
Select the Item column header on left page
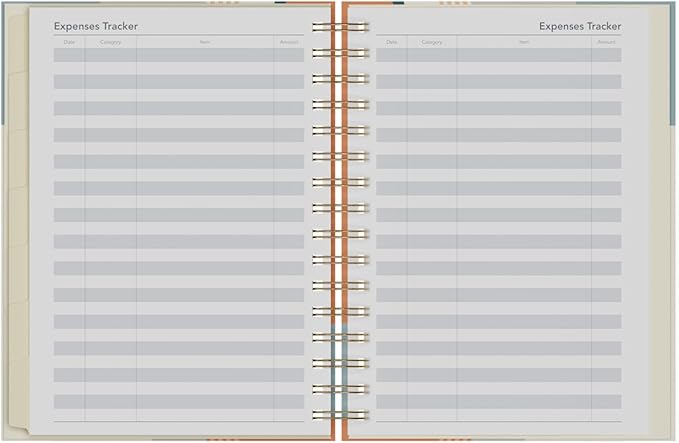[x=205, y=43]
